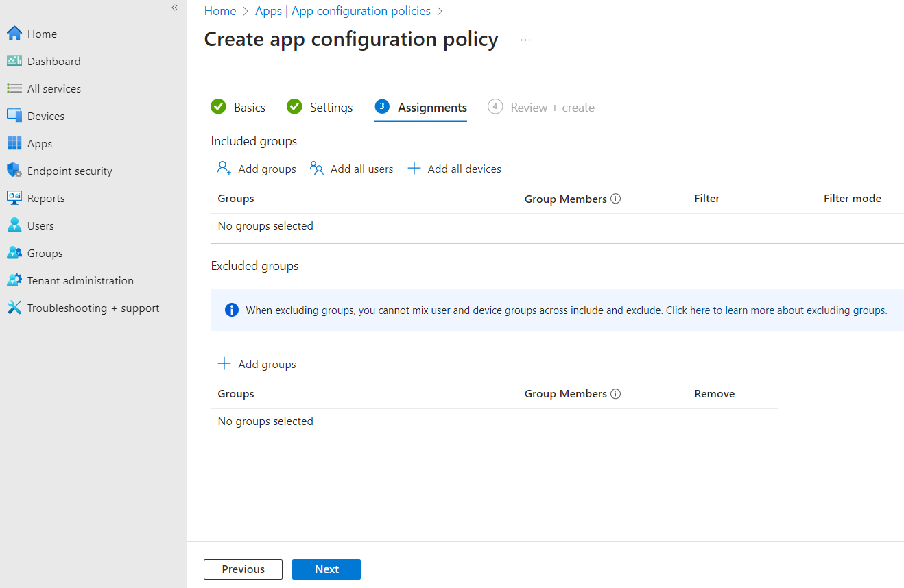Click the green checkmark for Settings step
Viewport: 904px width, 588px height.
(294, 107)
